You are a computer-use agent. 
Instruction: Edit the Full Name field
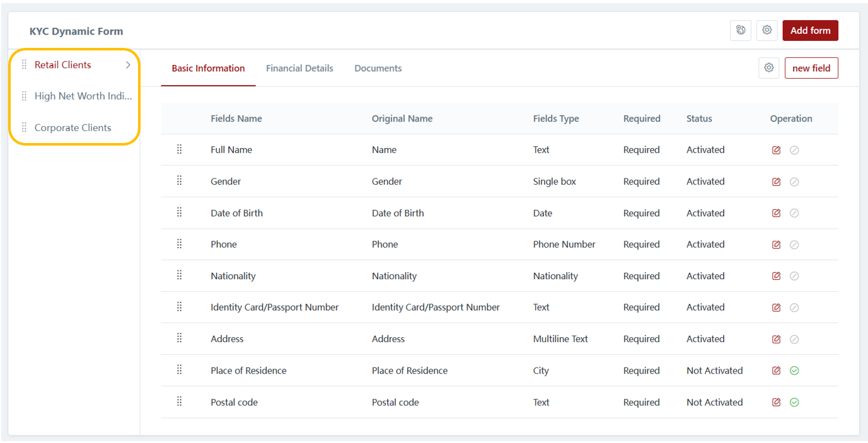(x=776, y=150)
